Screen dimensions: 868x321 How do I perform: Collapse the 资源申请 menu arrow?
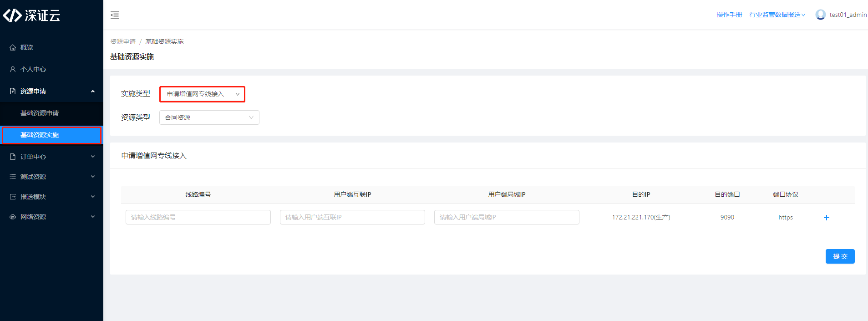[93, 91]
